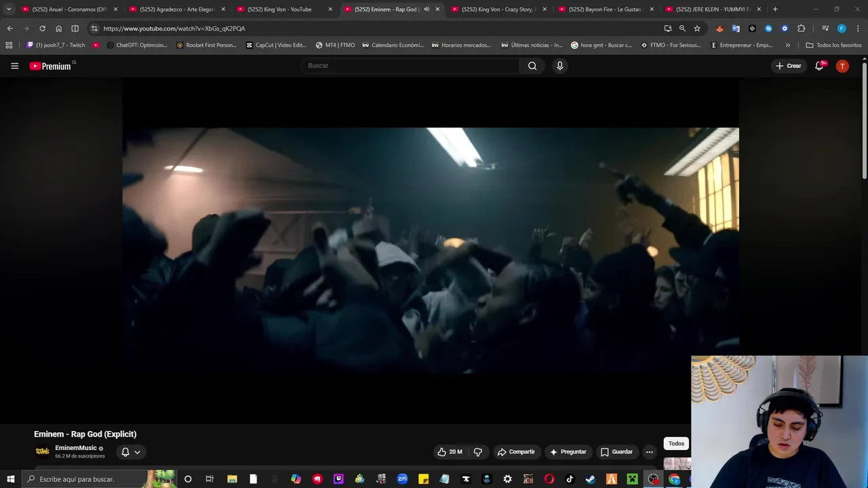The height and width of the screenshot is (488, 868).
Task: Click the Guardar save button
Action: pos(616,452)
